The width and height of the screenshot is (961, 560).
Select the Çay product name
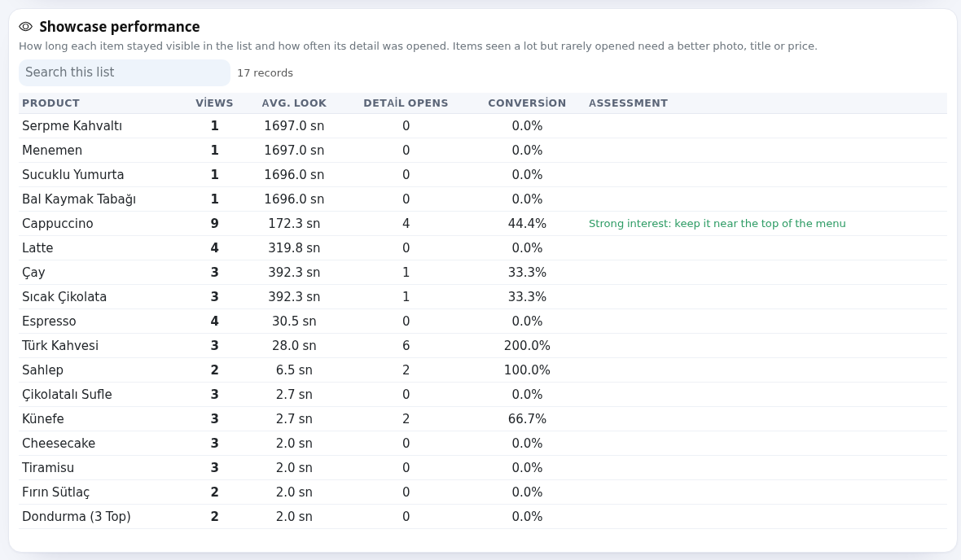click(33, 273)
